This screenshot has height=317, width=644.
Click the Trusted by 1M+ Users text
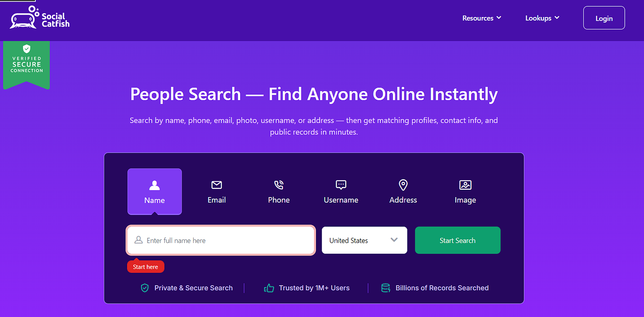[x=314, y=288]
